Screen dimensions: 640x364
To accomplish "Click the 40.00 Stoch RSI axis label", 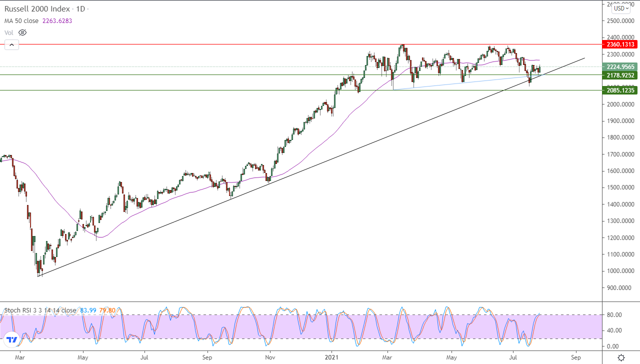I will (614, 330).
